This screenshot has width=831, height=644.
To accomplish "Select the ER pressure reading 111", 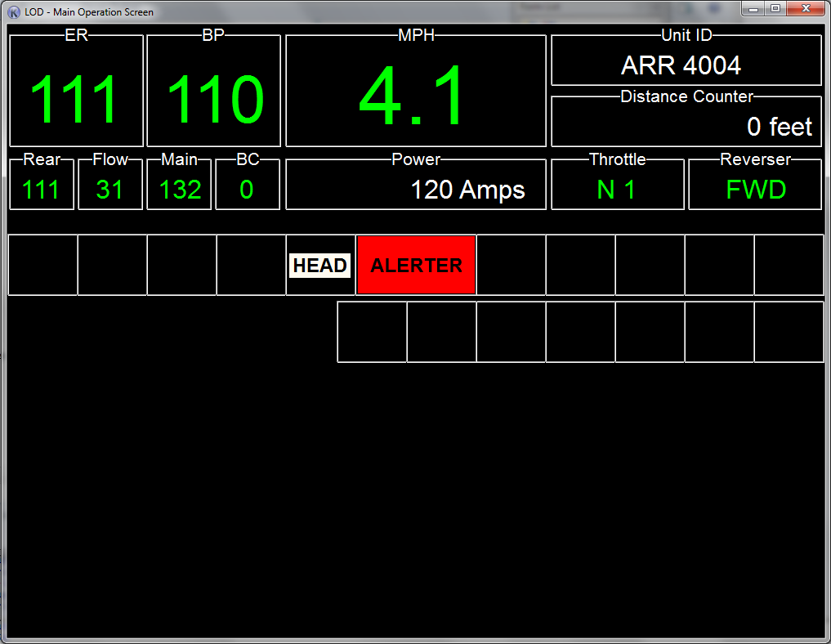I will pos(76,100).
